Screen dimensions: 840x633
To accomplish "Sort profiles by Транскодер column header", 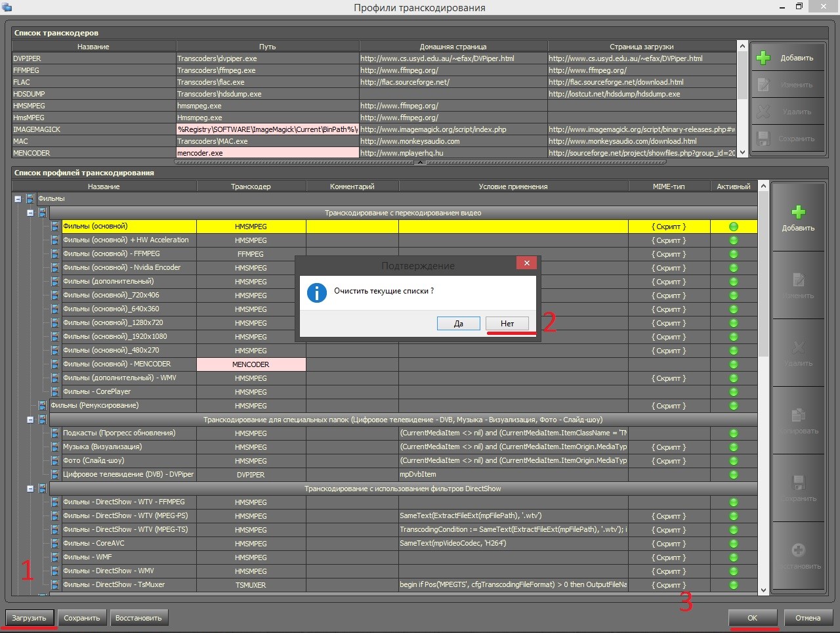I will tap(251, 186).
